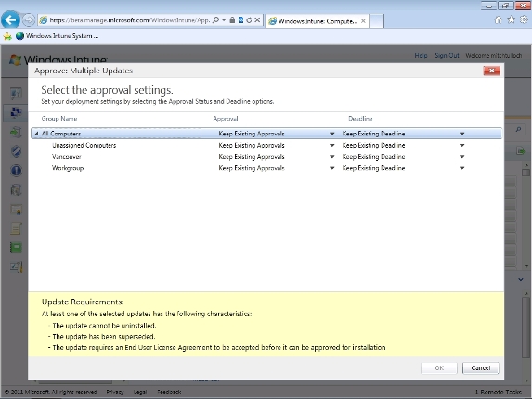
Task: Click the browser Back arrow button
Action: point(10,20)
